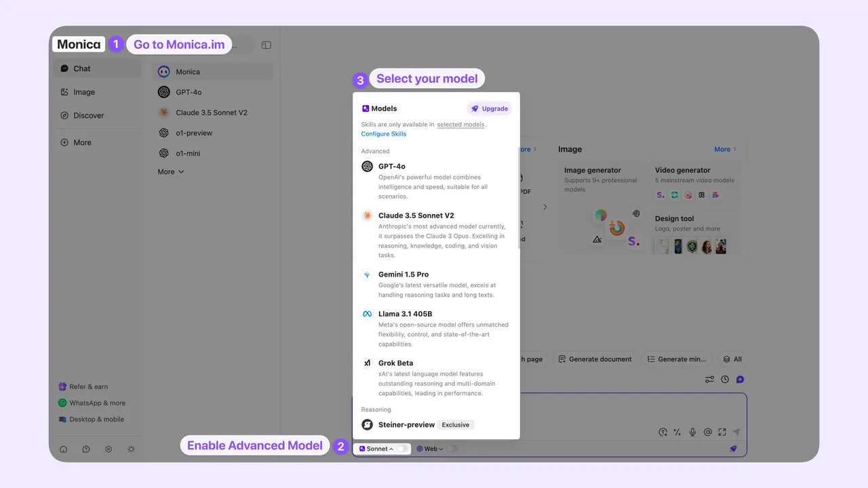Open the Sonnet model dropdown
This screenshot has height=488, width=868.
[x=376, y=449]
